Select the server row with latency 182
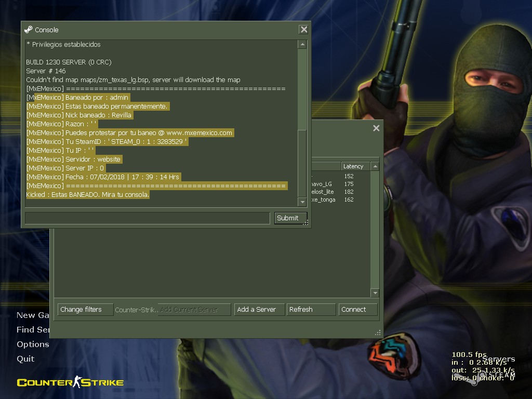 pos(341,192)
